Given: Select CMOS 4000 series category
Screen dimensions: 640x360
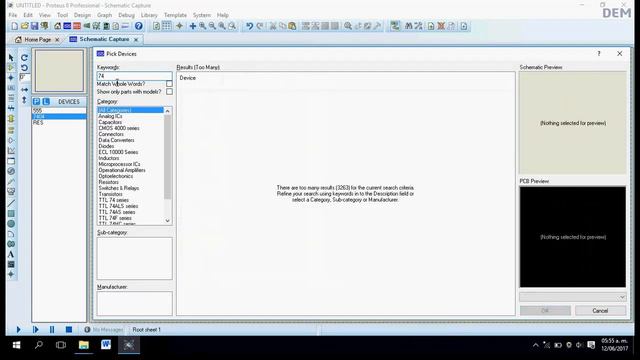Looking at the screenshot, I should [119, 128].
